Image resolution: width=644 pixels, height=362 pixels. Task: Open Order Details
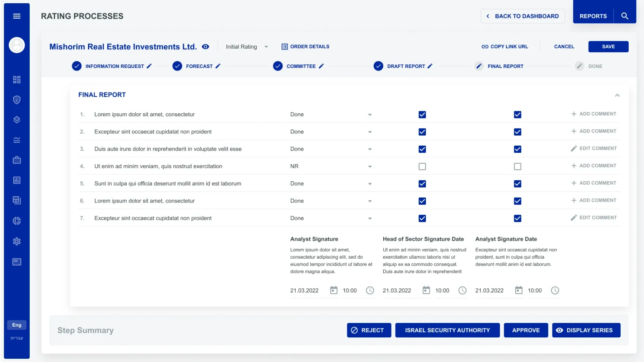click(305, 47)
